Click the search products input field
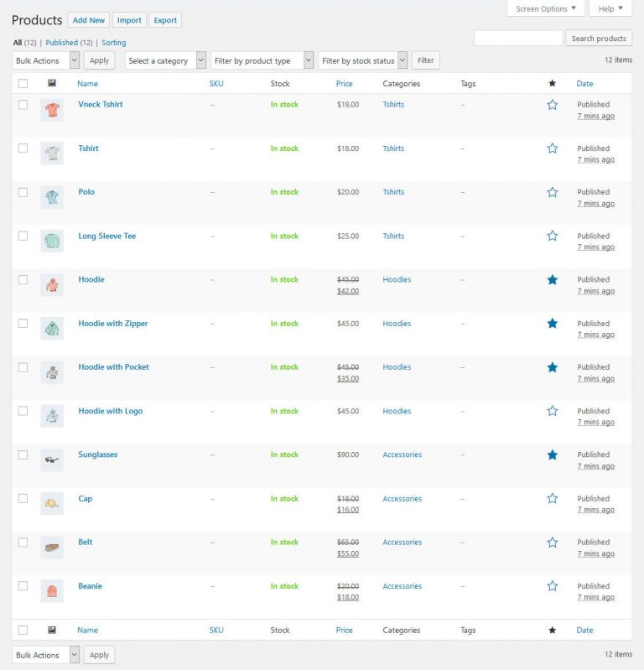644x670 pixels. tap(518, 39)
